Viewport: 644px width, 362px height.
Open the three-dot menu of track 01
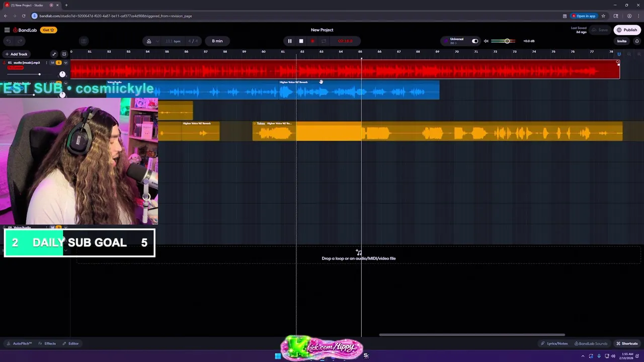tap(46, 63)
